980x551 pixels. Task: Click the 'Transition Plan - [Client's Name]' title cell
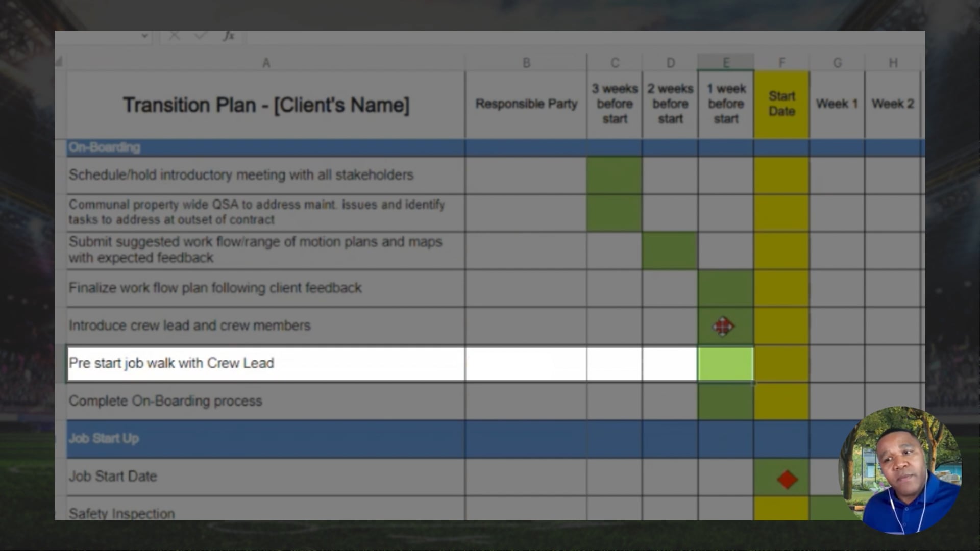265,105
